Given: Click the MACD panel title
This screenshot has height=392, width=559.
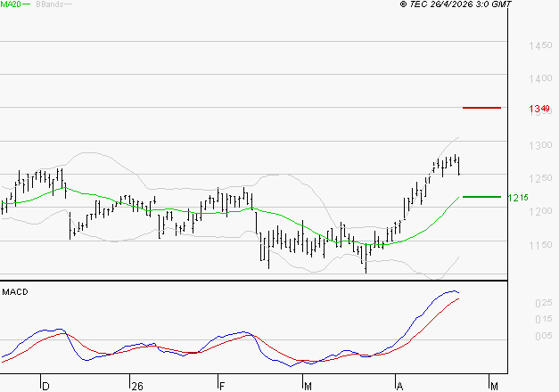Looking at the screenshot, I should (15, 292).
